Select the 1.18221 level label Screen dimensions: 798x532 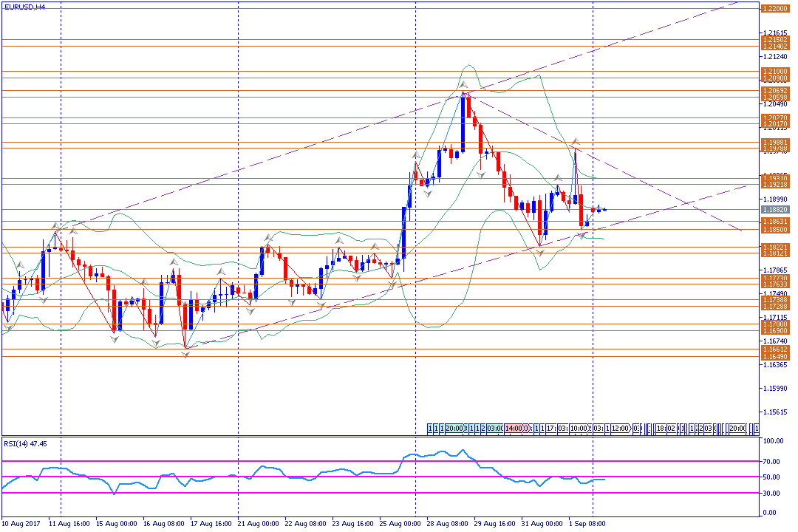click(776, 247)
